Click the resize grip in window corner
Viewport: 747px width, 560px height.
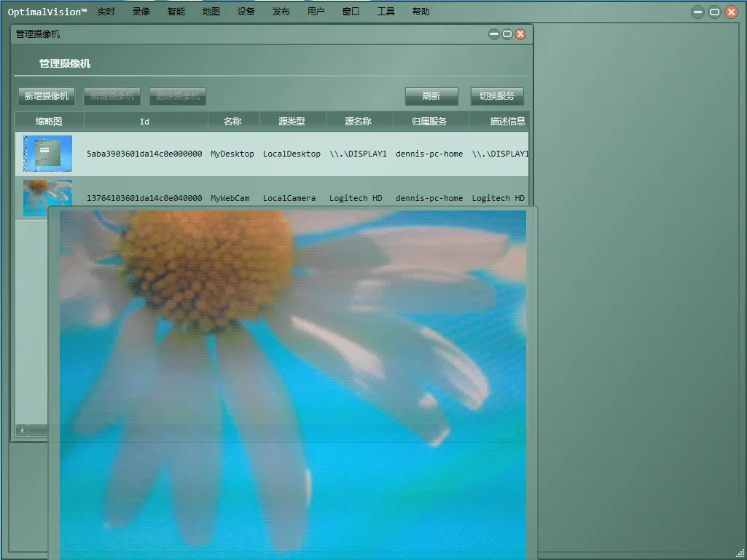coord(740,553)
